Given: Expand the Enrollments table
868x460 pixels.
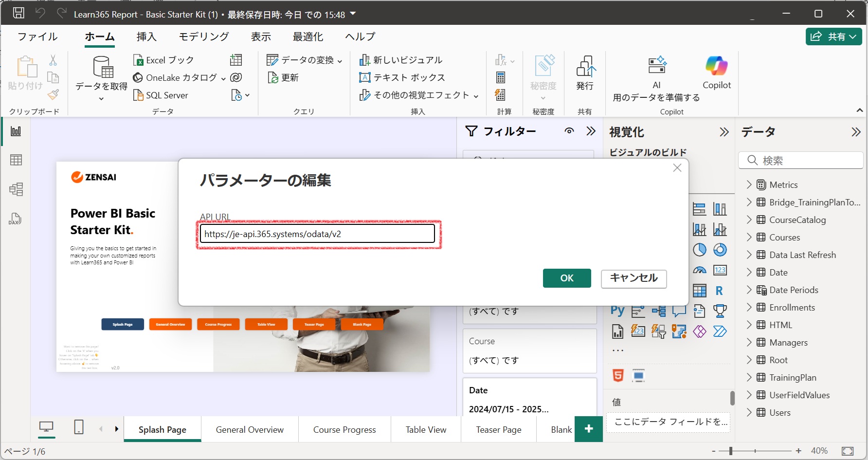Looking at the screenshot, I should 749,307.
